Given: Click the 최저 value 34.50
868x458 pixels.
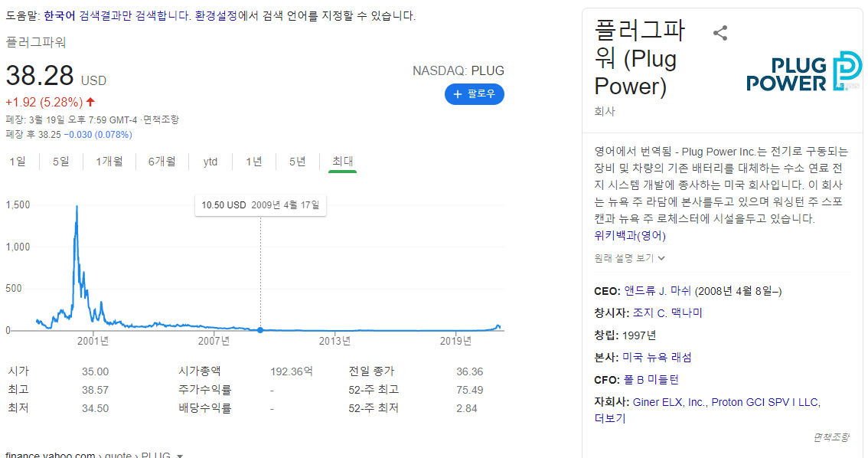Looking at the screenshot, I should pyautogui.click(x=95, y=408).
